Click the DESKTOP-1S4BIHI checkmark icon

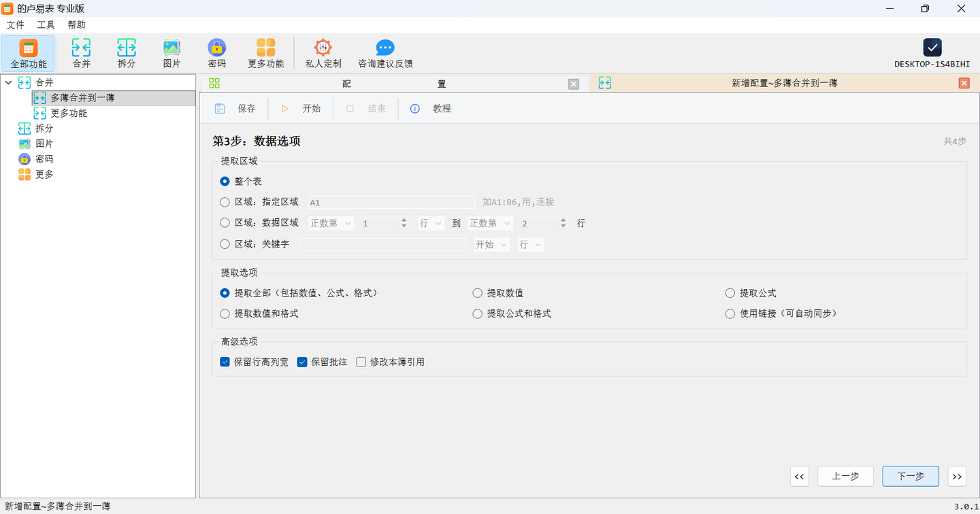coord(932,48)
